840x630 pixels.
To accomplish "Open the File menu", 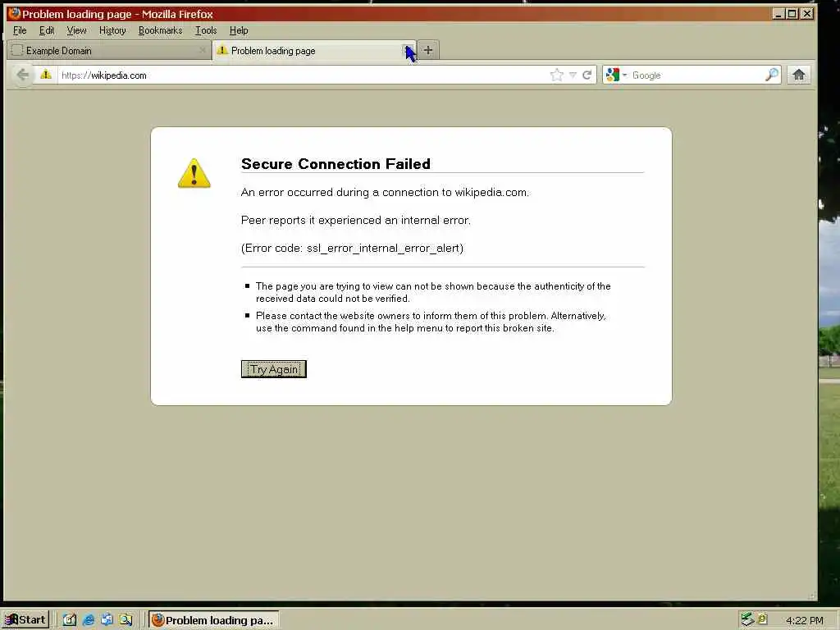I will (20, 30).
